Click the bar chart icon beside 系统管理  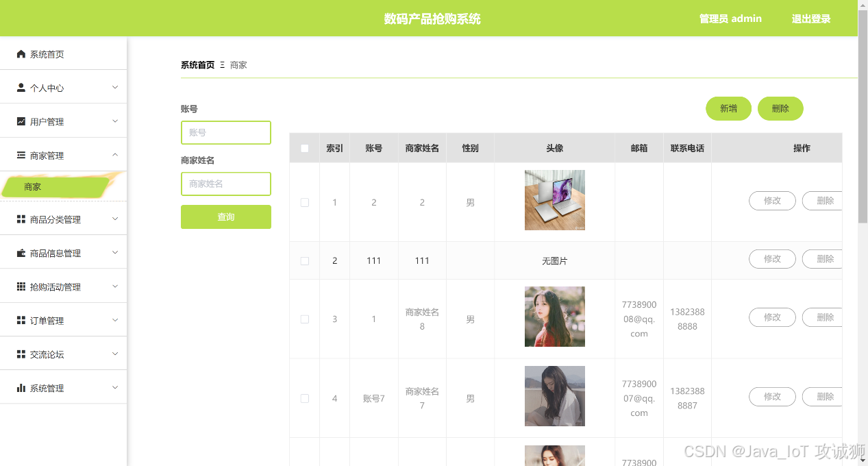(21, 388)
